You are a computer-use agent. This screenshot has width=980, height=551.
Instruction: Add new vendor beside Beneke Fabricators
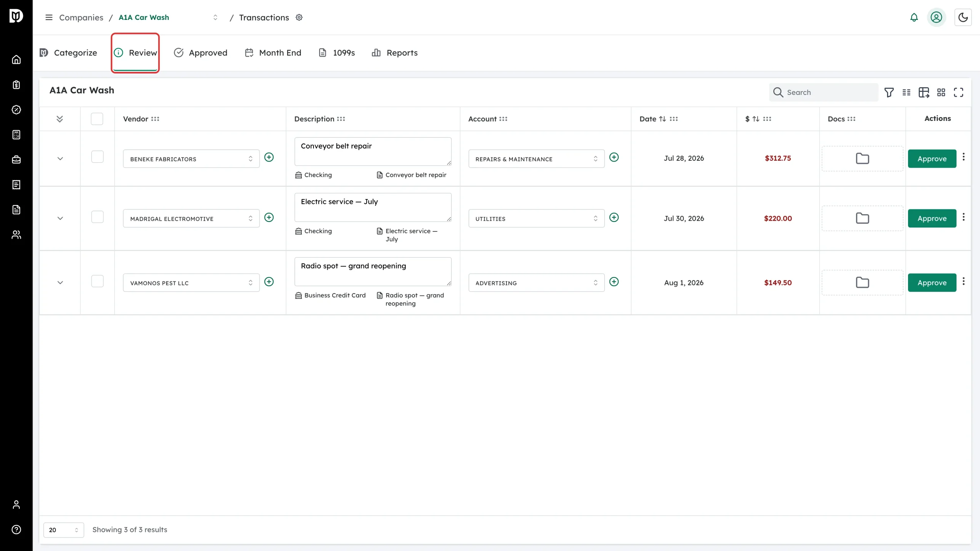click(x=269, y=157)
